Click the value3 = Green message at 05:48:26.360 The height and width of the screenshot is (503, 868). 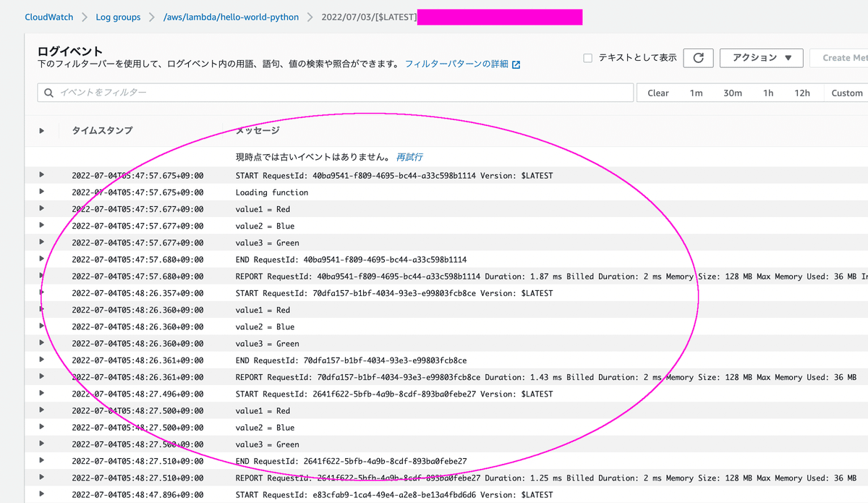click(267, 344)
